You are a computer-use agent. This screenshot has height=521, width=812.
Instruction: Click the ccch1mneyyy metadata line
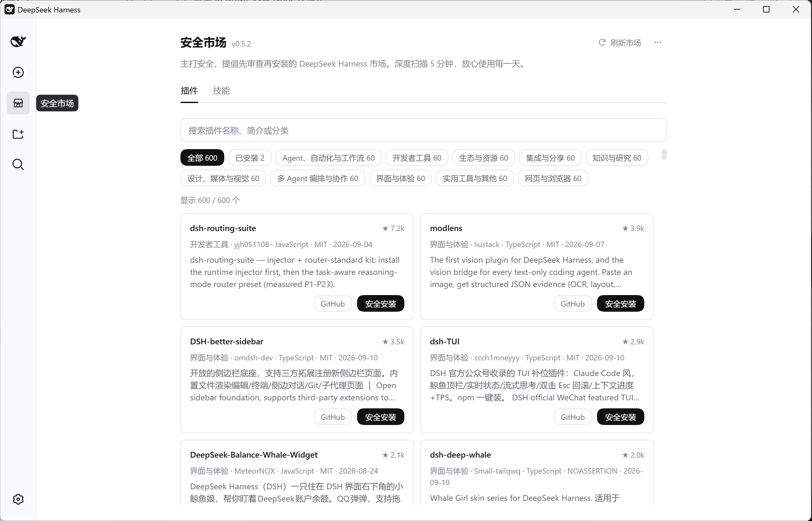point(527,357)
